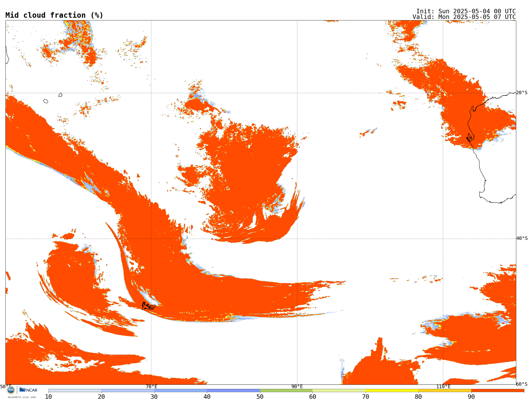Click the 20°S latitude label
Viewport: 532px width, 400px height.
522,93
